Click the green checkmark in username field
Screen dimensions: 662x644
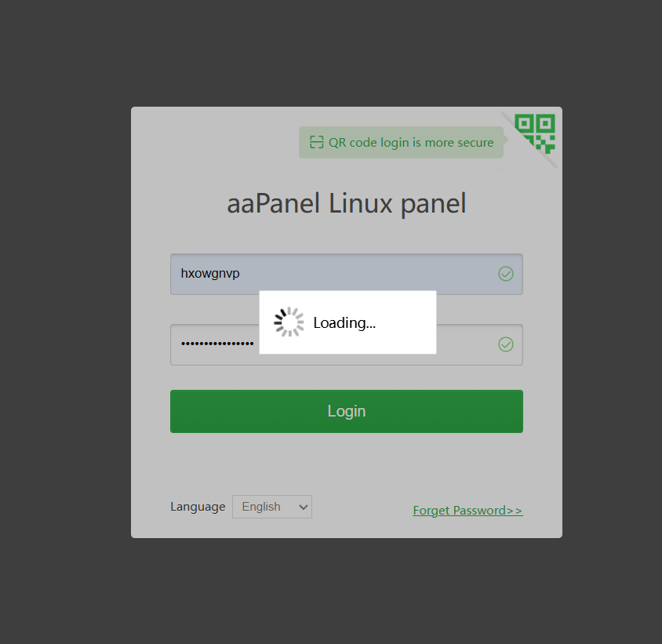click(x=505, y=274)
